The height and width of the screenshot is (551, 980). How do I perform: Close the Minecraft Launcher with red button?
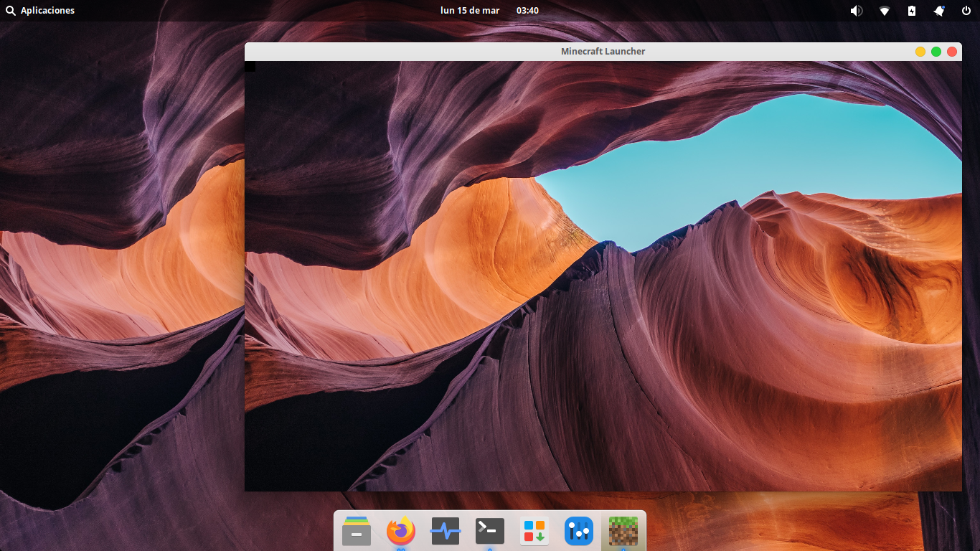pos(952,52)
